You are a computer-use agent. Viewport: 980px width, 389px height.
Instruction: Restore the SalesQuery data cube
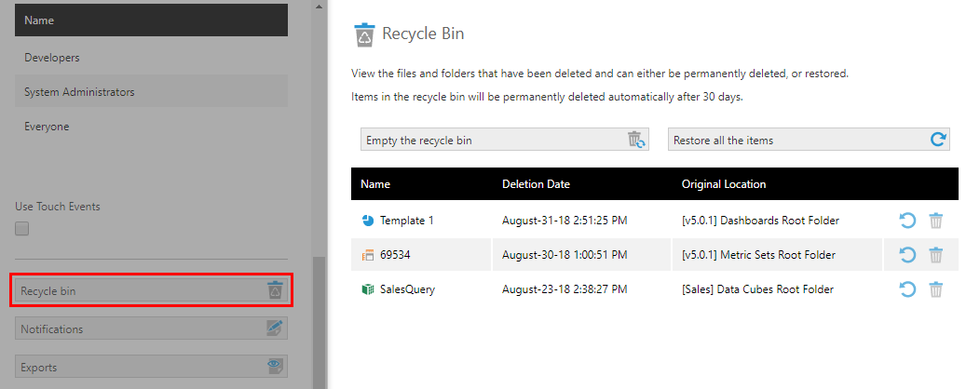click(907, 289)
